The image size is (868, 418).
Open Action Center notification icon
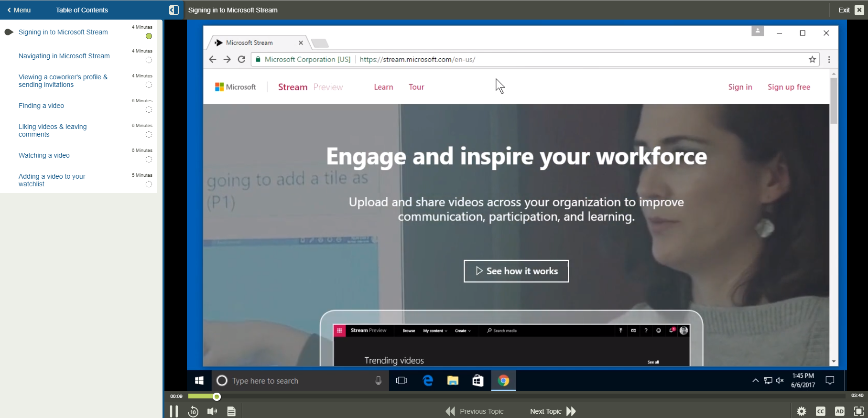point(830,380)
